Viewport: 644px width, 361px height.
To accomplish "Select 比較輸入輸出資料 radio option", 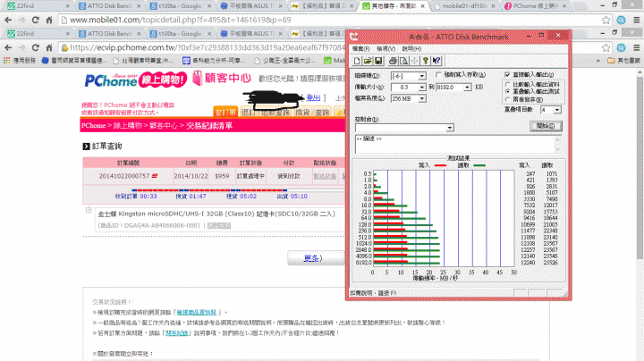I will point(508,84).
